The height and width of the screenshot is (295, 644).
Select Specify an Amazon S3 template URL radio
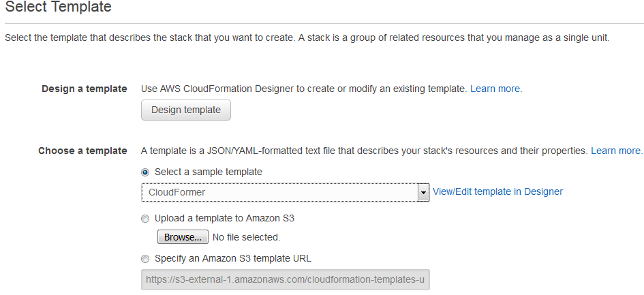pos(145,260)
